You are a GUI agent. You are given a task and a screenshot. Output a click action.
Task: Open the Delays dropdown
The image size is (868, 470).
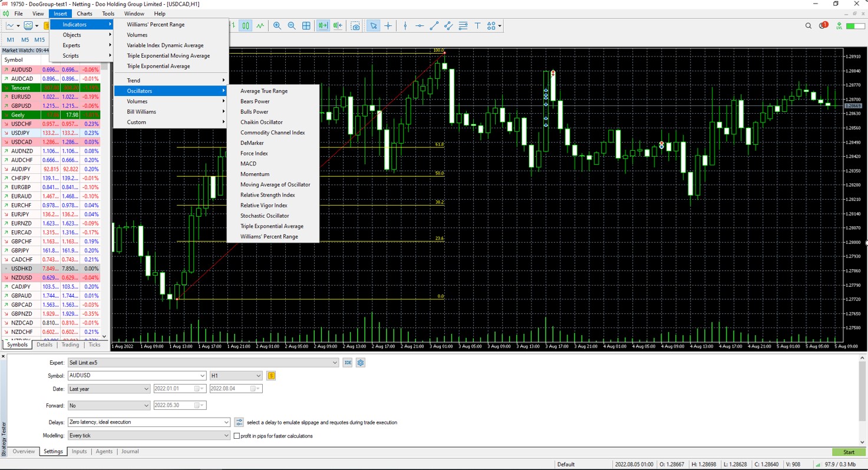point(226,422)
